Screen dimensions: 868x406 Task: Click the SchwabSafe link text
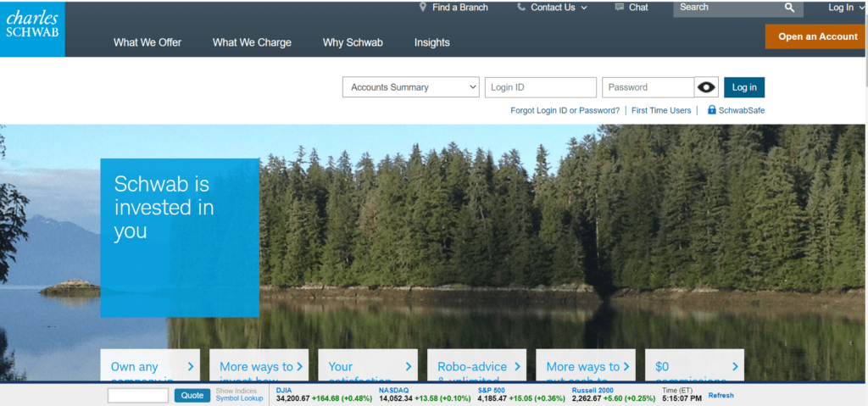point(741,110)
